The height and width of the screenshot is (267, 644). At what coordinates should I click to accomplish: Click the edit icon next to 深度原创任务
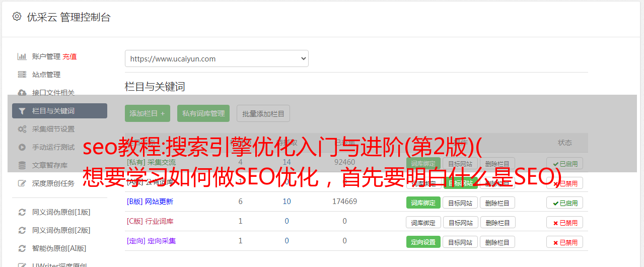click(22, 183)
